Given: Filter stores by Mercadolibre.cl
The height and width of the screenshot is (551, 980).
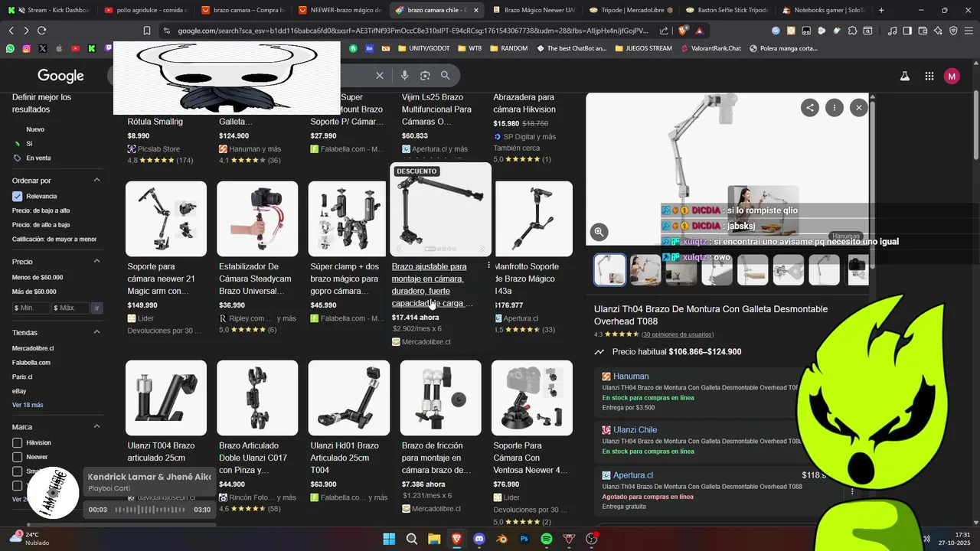Looking at the screenshot, I should (33, 348).
